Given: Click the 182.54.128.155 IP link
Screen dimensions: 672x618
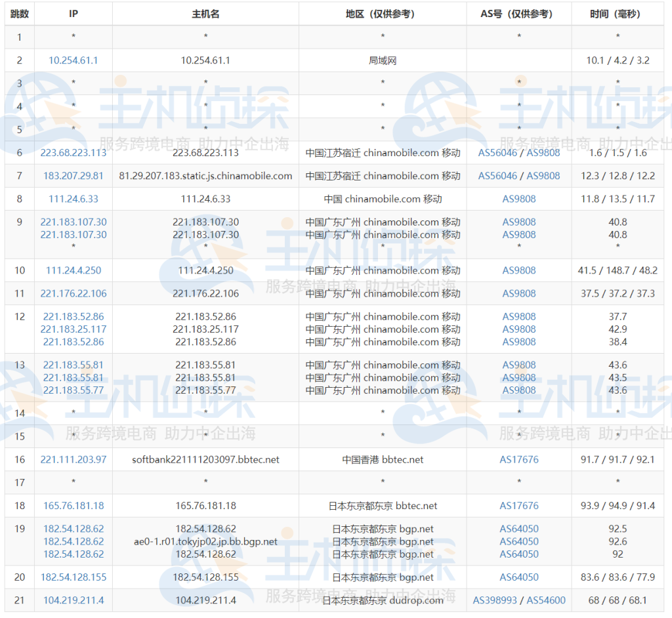Looking at the screenshot, I should (x=73, y=577).
